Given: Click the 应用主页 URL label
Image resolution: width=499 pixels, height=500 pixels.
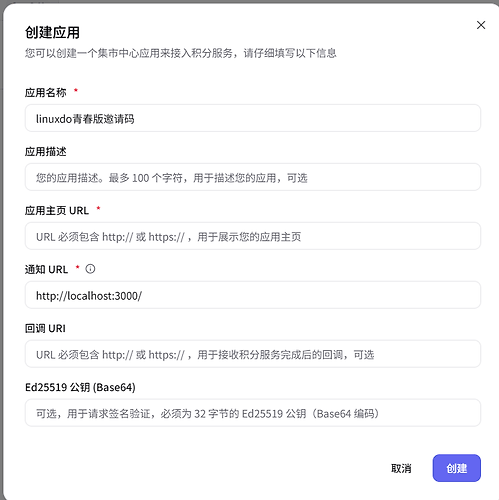Looking at the screenshot, I should [x=57, y=211].
